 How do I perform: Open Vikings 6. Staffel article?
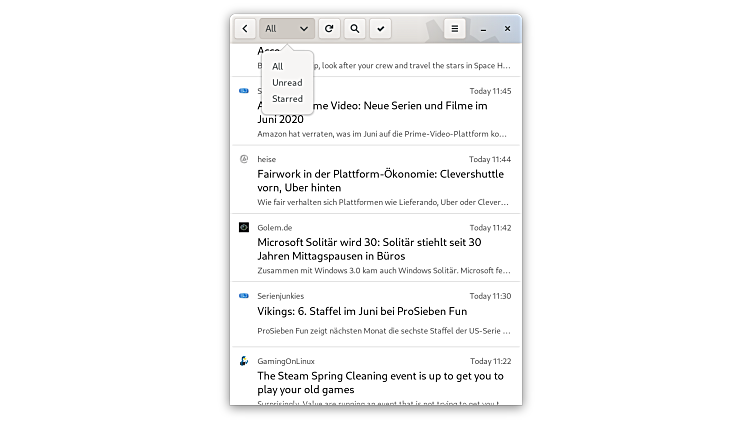[362, 311]
